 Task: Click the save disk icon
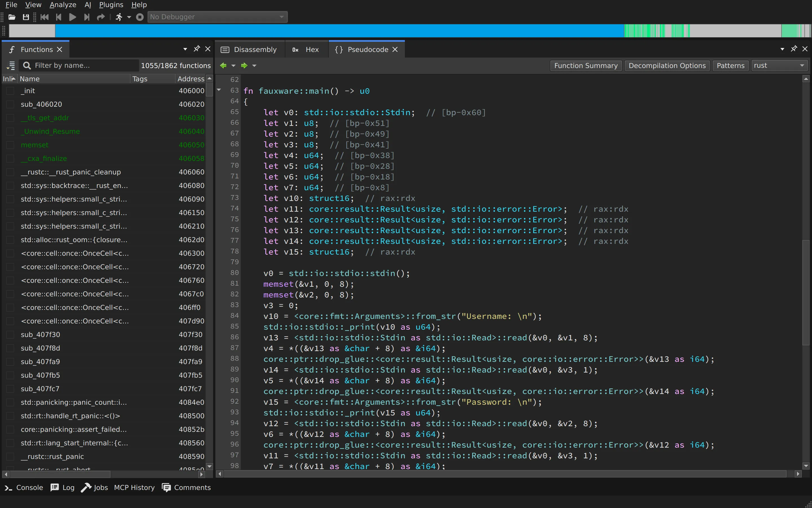(x=26, y=17)
